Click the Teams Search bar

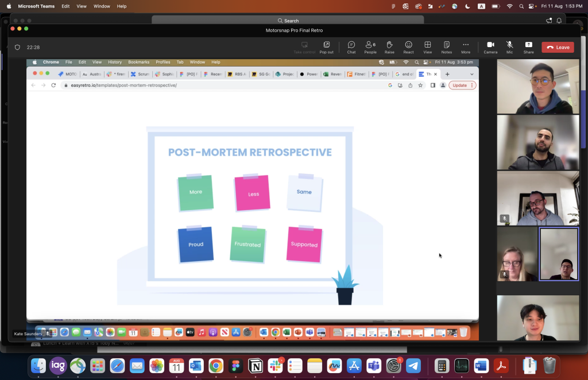point(288,21)
